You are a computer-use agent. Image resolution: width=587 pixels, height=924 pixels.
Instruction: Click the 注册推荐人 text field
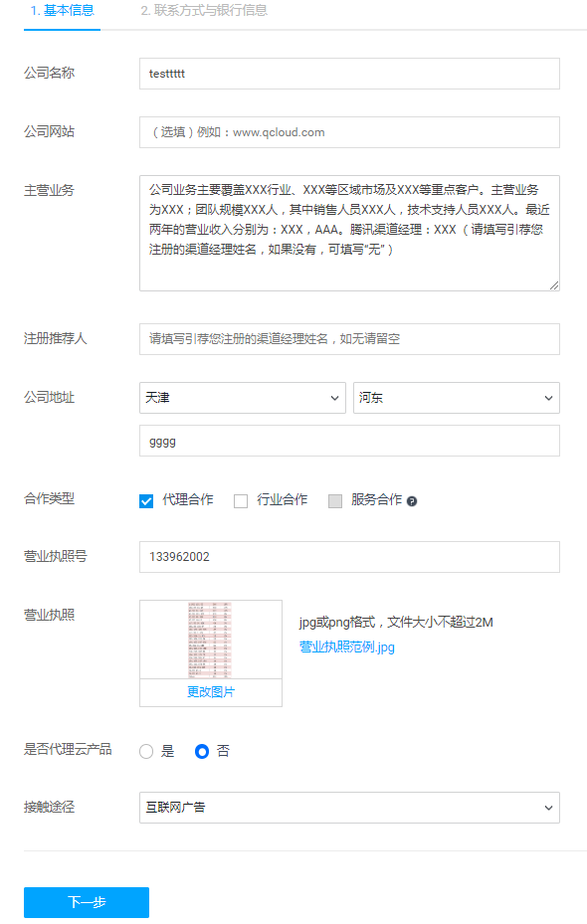(x=349, y=339)
